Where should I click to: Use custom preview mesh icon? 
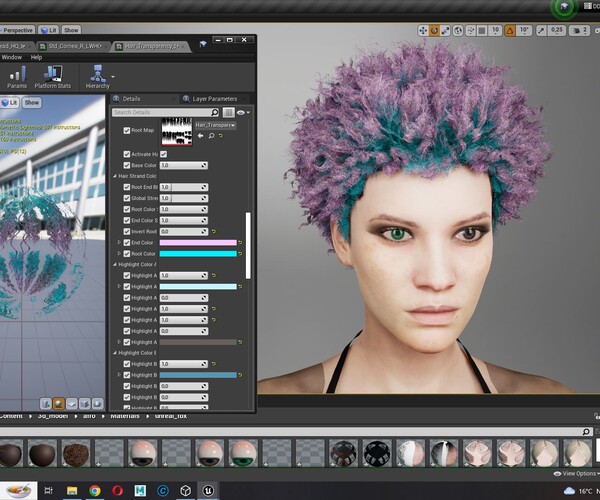tap(98, 404)
